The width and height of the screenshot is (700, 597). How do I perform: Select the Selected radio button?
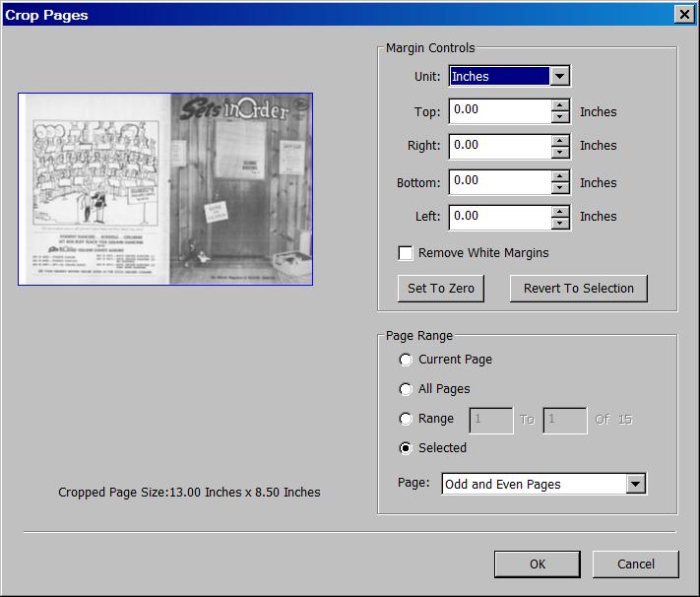pyautogui.click(x=406, y=448)
